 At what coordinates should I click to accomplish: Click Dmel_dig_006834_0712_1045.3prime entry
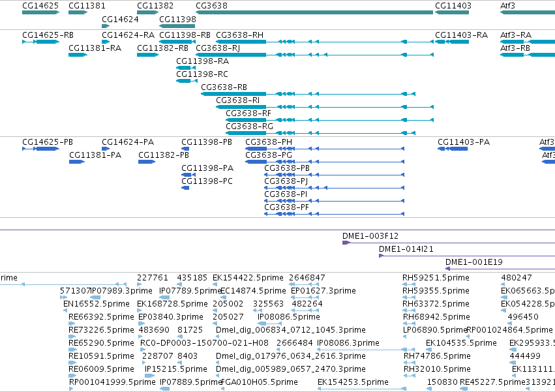(x=291, y=331)
